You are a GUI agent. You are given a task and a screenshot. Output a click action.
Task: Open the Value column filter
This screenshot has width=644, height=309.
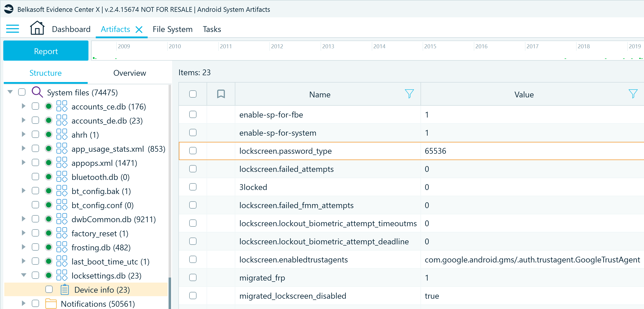click(x=633, y=94)
